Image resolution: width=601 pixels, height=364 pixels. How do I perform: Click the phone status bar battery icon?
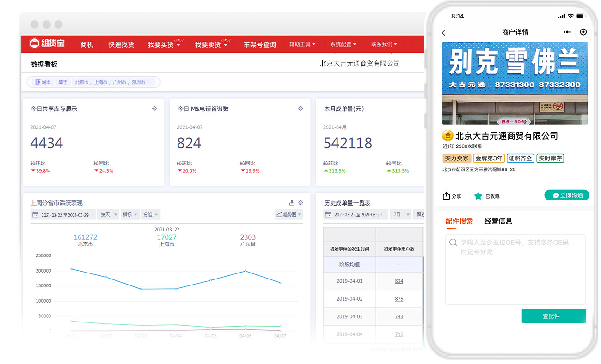(581, 16)
